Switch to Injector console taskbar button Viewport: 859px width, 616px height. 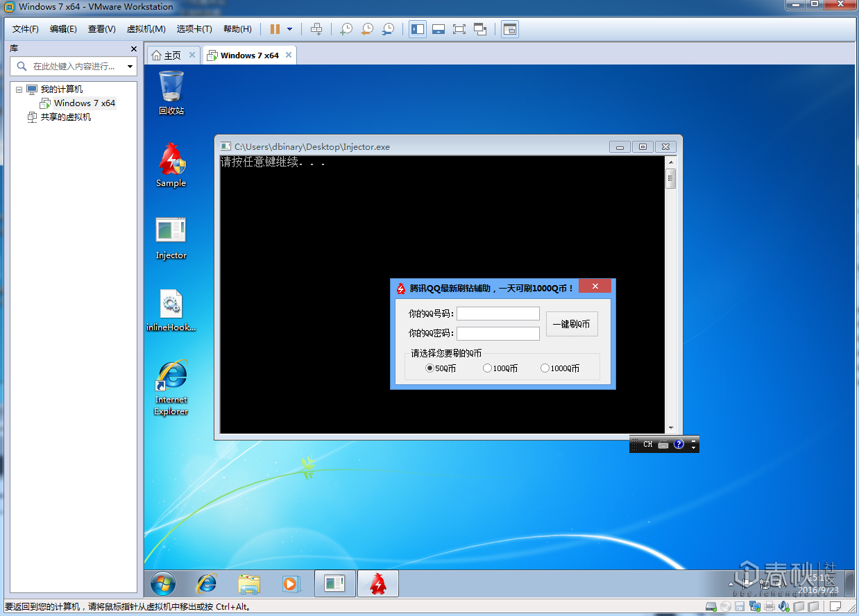(x=334, y=584)
